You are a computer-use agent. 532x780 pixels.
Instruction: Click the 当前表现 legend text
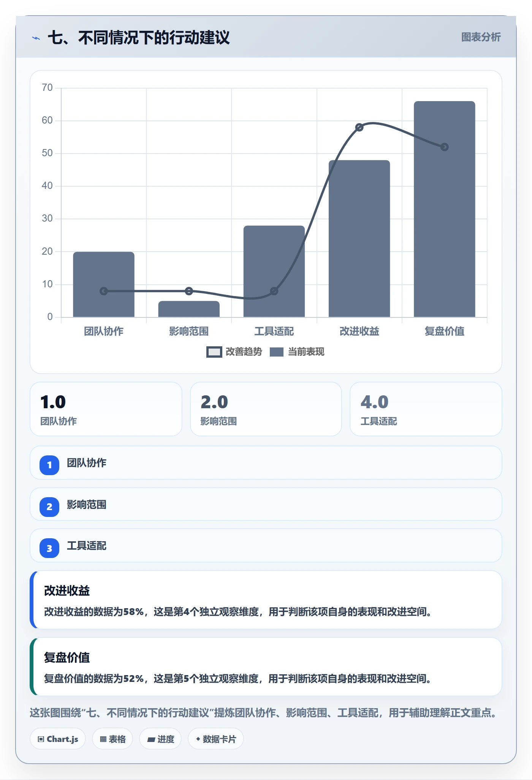pyautogui.click(x=306, y=352)
